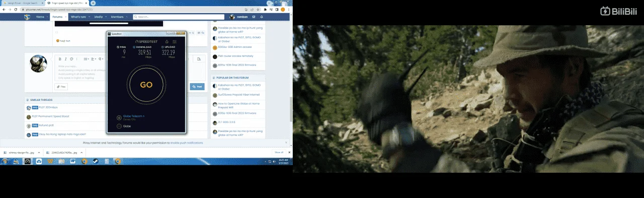The width and height of the screenshot is (644, 198).
Task: Click the forum search field
Action: (179, 17)
